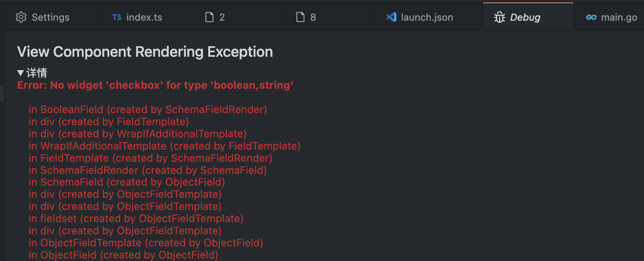Click the file icon on tab 8
The width and height of the screenshot is (644, 261).
[301, 17]
